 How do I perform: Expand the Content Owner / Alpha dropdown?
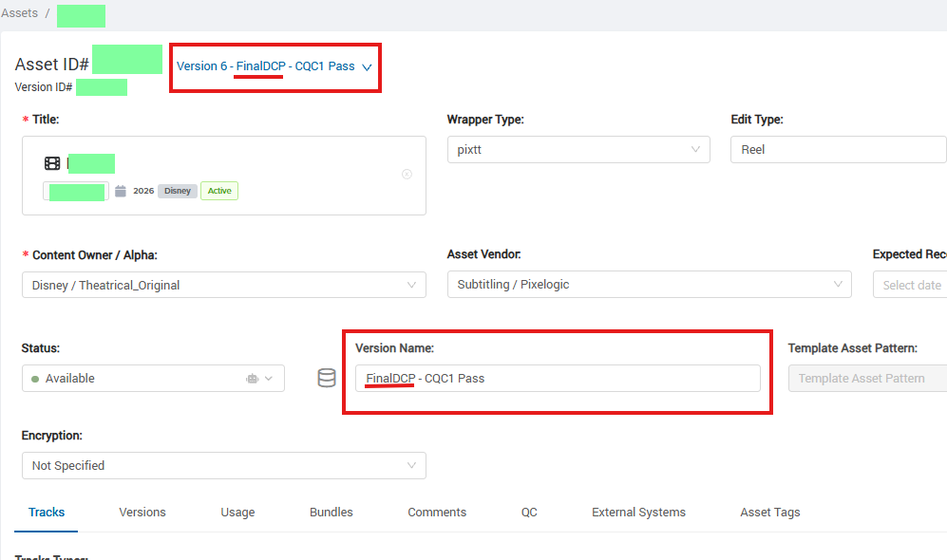tap(224, 285)
